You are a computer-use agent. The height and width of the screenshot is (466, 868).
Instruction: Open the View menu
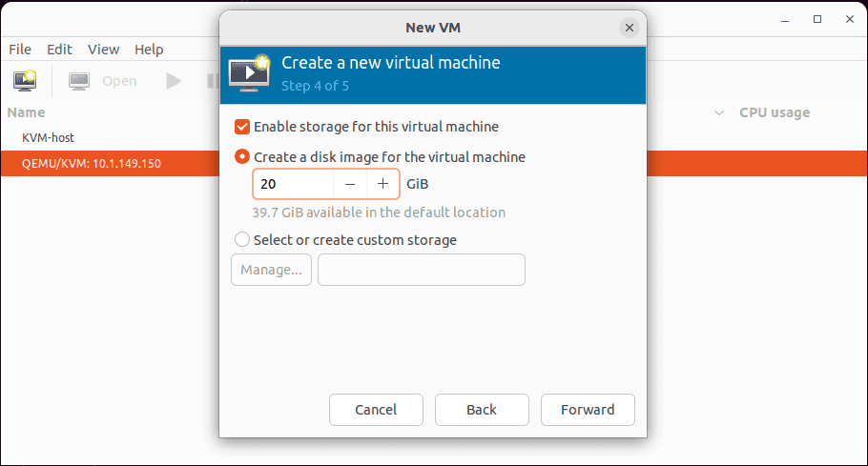[x=104, y=50]
